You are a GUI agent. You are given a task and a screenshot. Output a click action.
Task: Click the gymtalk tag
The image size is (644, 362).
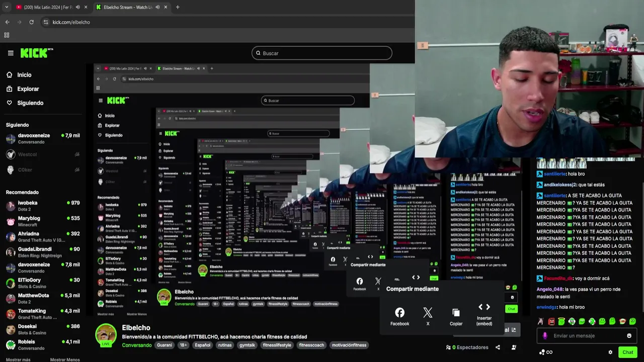pyautogui.click(x=247, y=345)
